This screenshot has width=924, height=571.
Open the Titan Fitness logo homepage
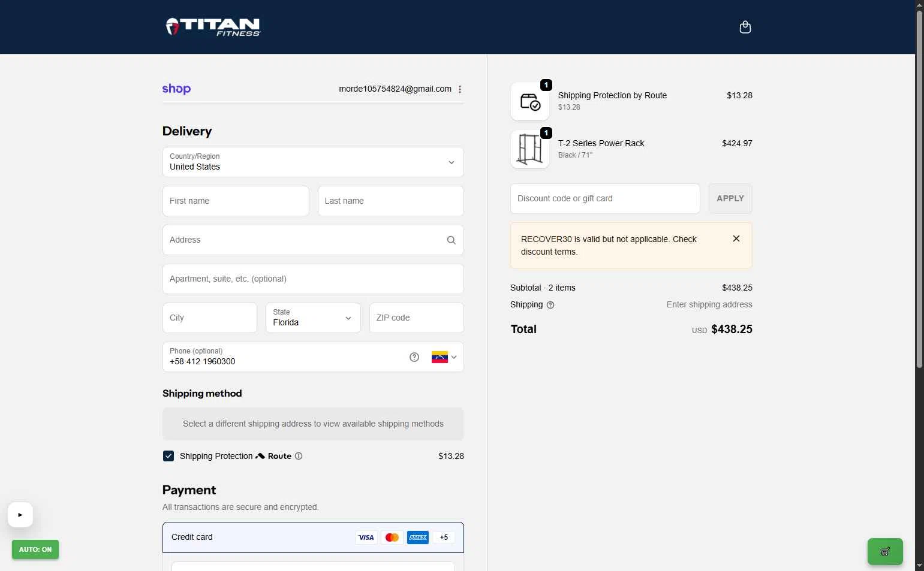213,27
